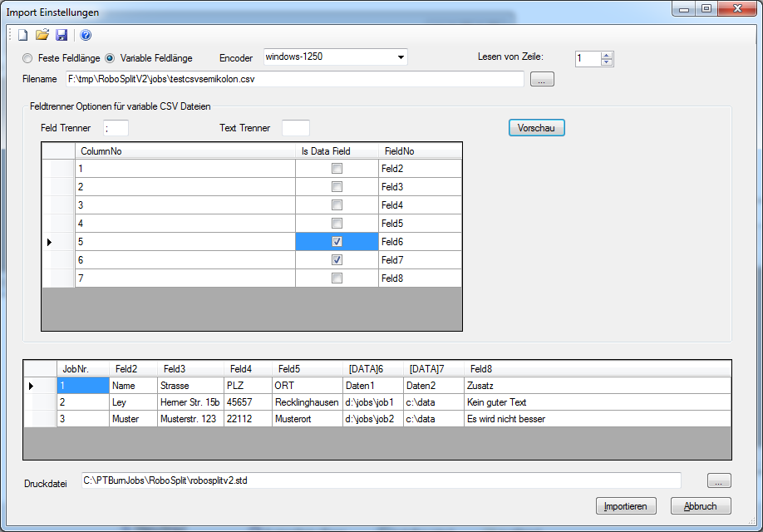
Task: Click the Vorschau button
Action: 536,128
